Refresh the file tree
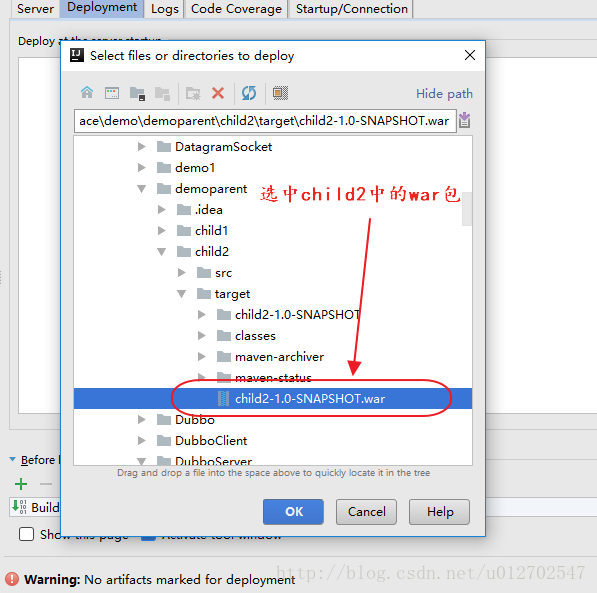This screenshot has width=597, height=593. click(x=249, y=93)
